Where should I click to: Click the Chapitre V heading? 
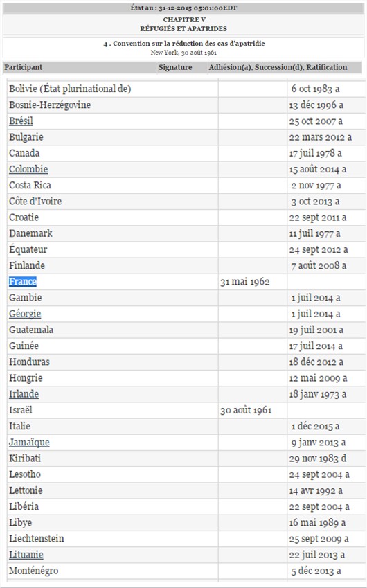pyautogui.click(x=184, y=19)
